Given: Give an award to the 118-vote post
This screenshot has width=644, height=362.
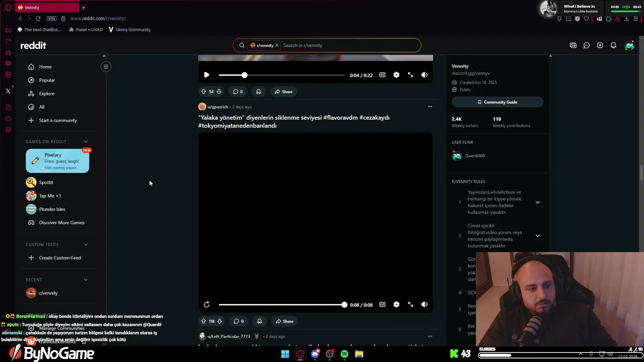Looking at the screenshot, I should pos(260,321).
